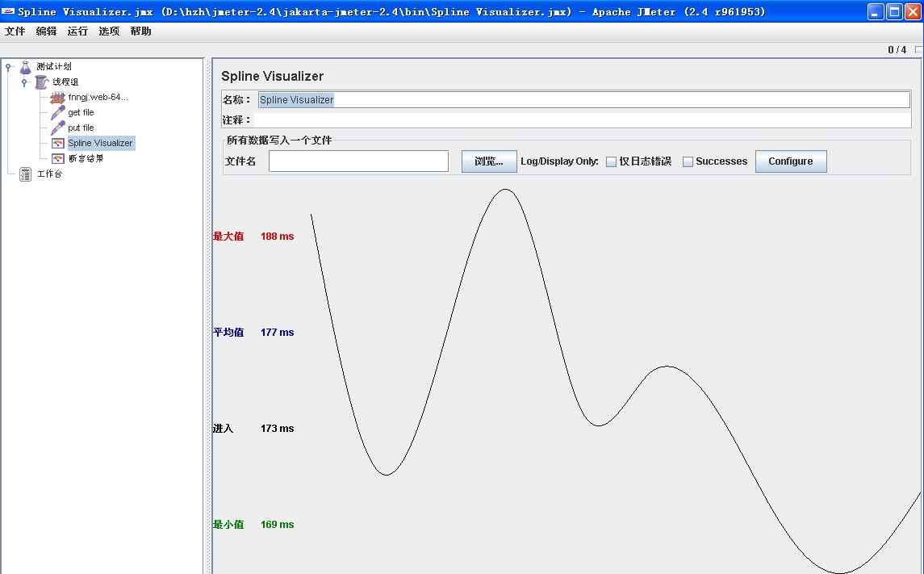Minimize the JMeter window
Viewport: 924px width, 574px height.
click(x=876, y=11)
